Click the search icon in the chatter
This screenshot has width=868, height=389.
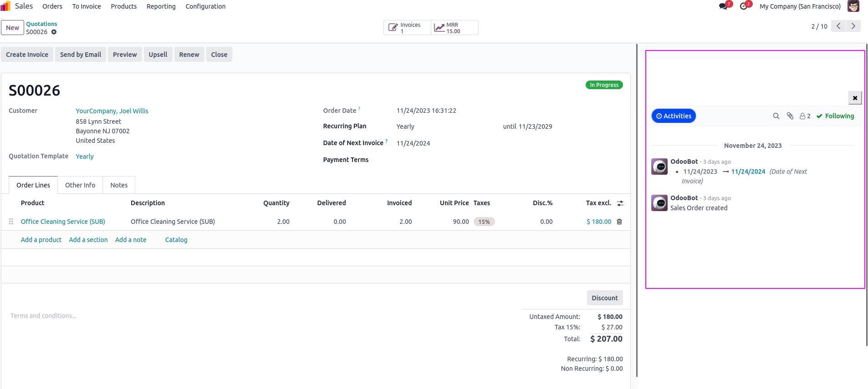tap(776, 116)
